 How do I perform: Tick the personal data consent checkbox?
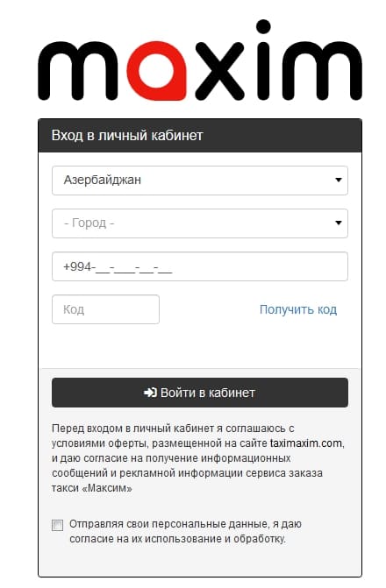[x=57, y=526]
